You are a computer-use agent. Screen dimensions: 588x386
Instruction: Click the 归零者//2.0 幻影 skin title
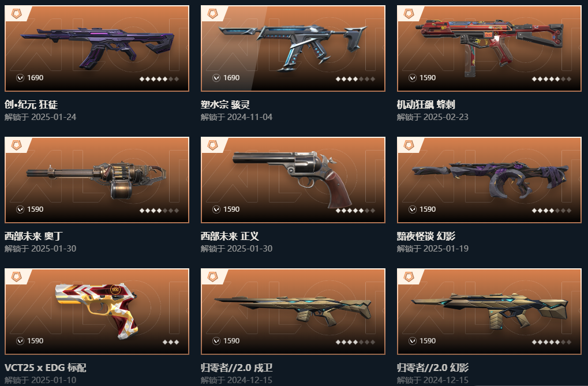point(433,368)
